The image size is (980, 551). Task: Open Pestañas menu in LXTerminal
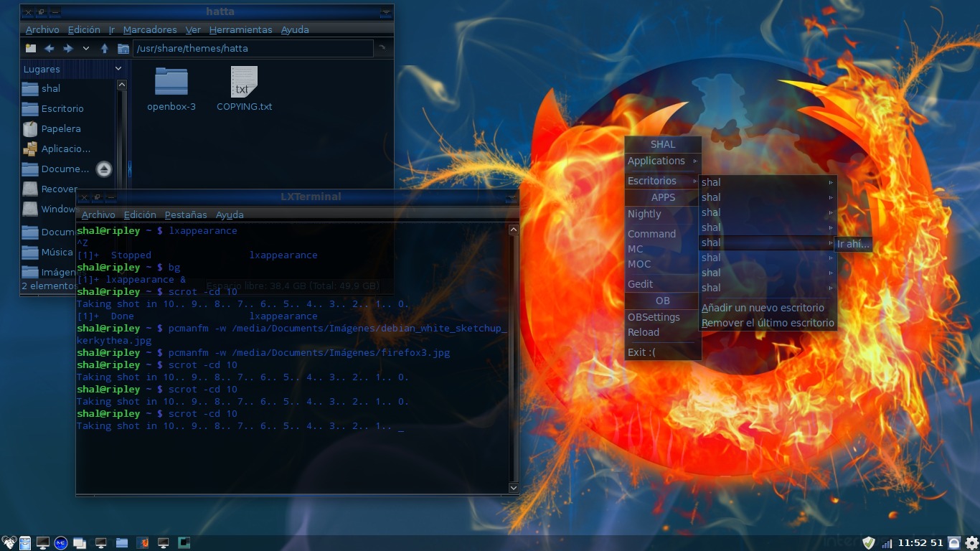click(x=186, y=215)
